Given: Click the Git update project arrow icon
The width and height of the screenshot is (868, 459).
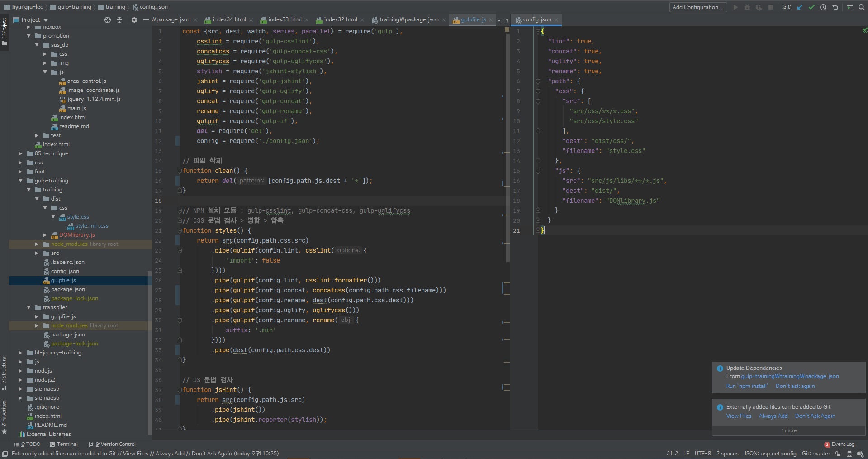Looking at the screenshot, I should tap(800, 7).
